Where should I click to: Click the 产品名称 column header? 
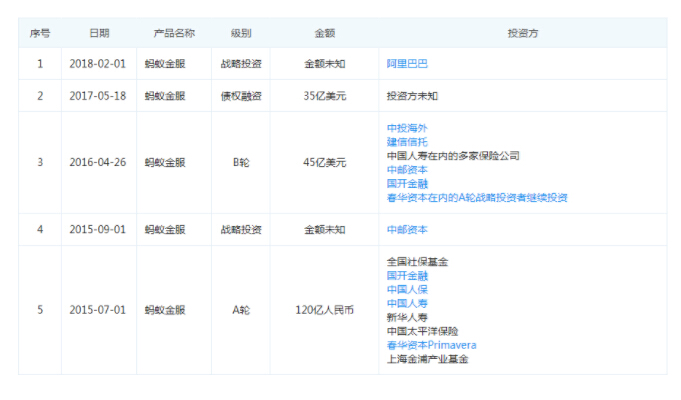[173, 33]
